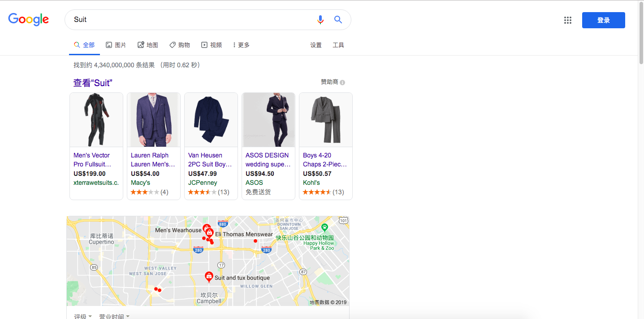Click the result count text
This screenshot has height=319, width=644.
click(137, 65)
